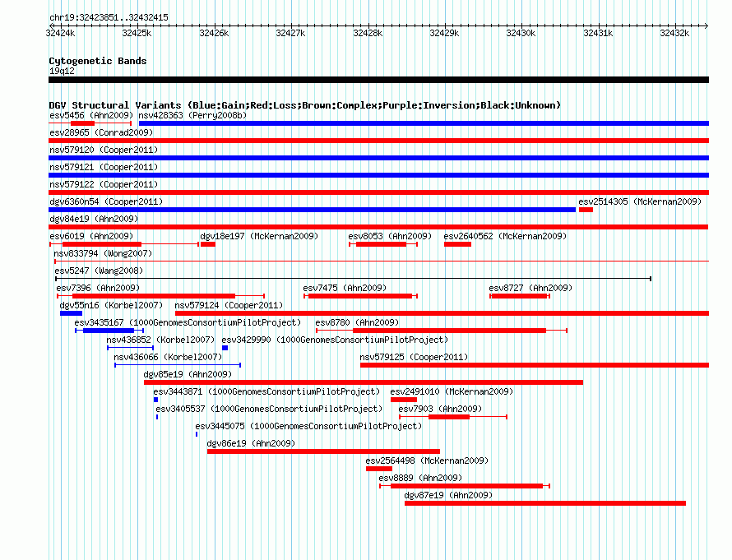
Task: Open variant esv8780 (Ahn2009) label
Action: 357,322
